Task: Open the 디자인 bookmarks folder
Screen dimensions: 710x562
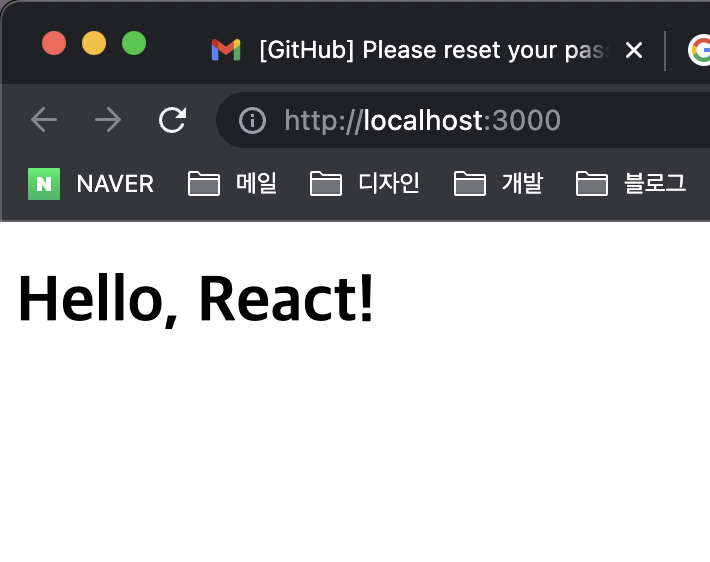Action: [x=365, y=183]
